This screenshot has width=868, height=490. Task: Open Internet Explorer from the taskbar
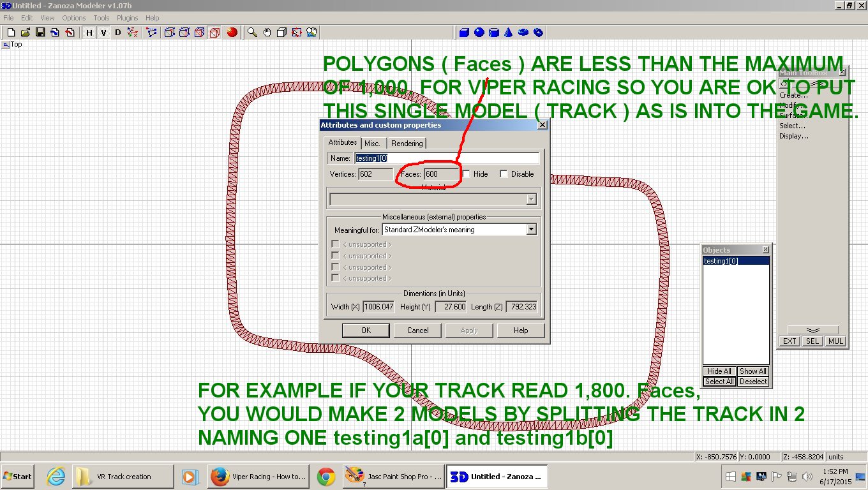tap(57, 477)
